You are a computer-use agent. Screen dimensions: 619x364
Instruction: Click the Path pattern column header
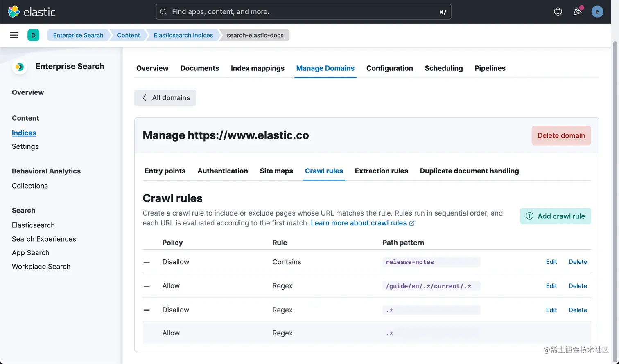coord(403,243)
